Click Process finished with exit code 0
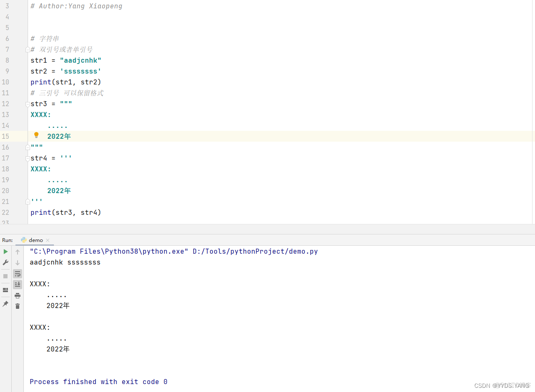The width and height of the screenshot is (535, 392). tap(99, 382)
